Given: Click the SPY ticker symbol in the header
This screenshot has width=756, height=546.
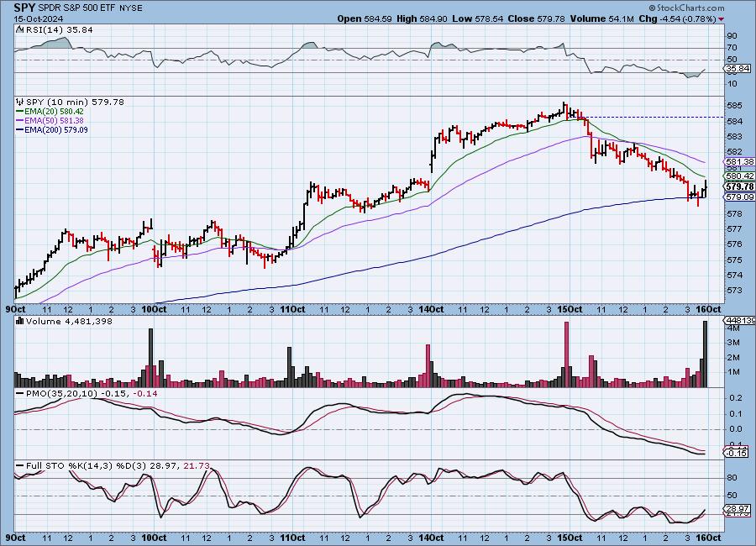Looking at the screenshot, I should 24,8.
